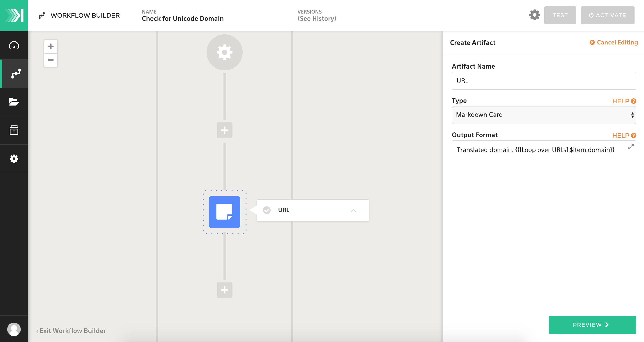Open the alerts archive icon in sidebar
Screen dimensions: 644x342
14,130
